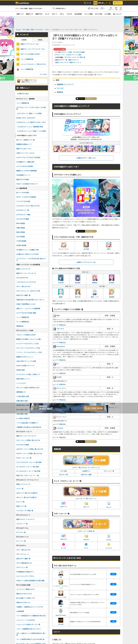
Task: Click 入手 button for World of Tanks
Action: tap(113, 612)
